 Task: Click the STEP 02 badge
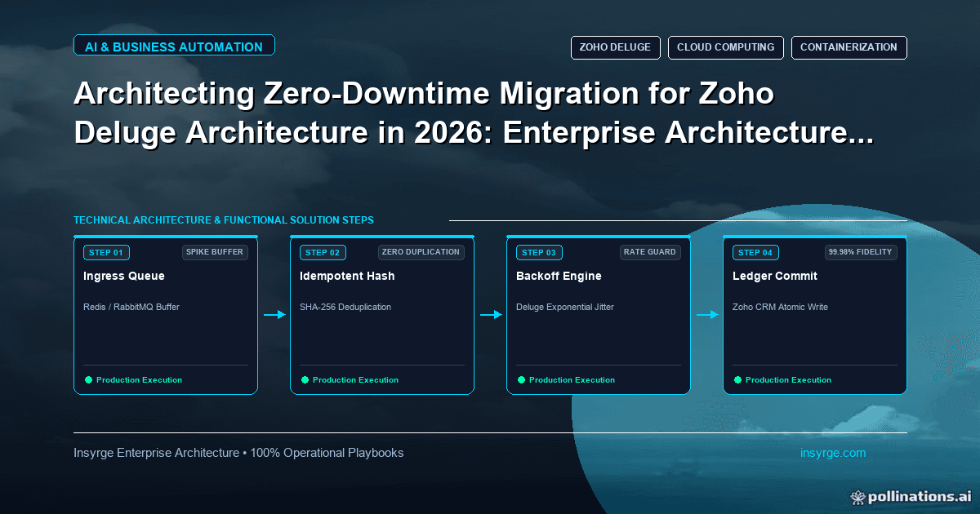[323, 252]
